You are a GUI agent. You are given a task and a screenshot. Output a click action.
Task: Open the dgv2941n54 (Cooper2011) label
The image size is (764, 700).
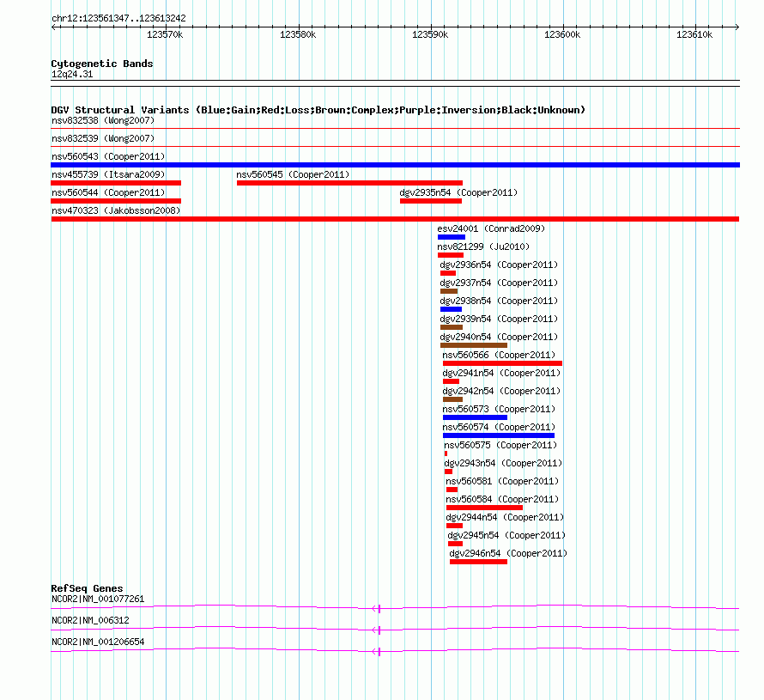click(501, 373)
